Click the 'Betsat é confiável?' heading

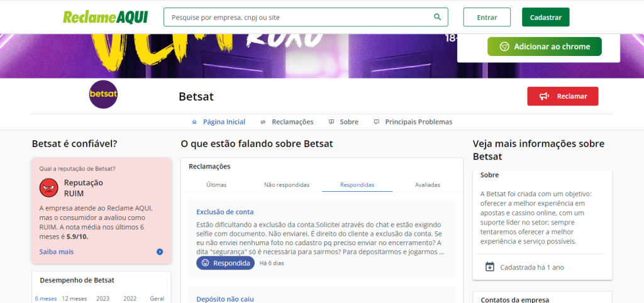point(74,144)
